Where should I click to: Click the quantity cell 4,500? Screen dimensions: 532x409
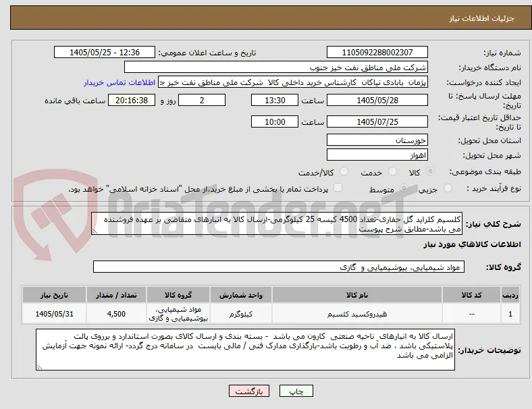pos(116,314)
